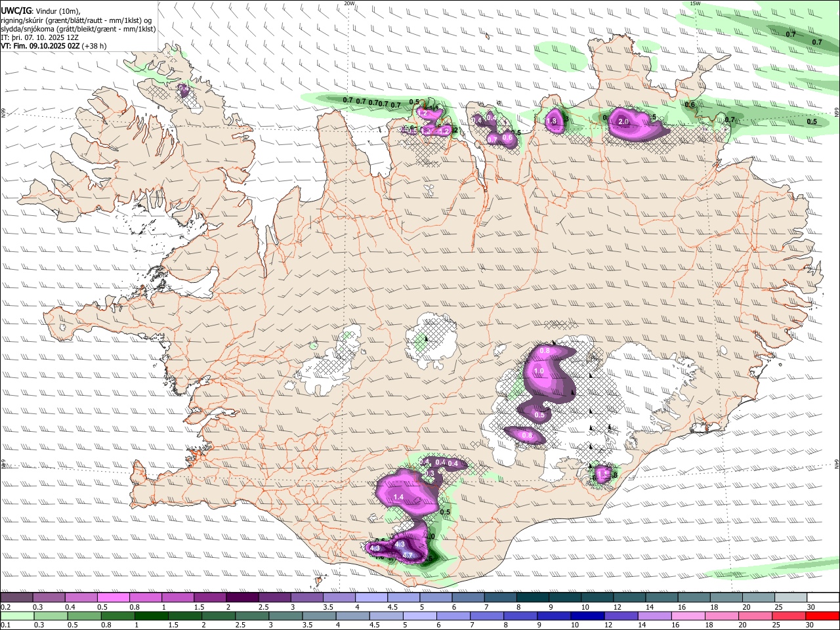
Task: Select the light pink swatch labeled 16 in lower legend
Action: (688, 616)
